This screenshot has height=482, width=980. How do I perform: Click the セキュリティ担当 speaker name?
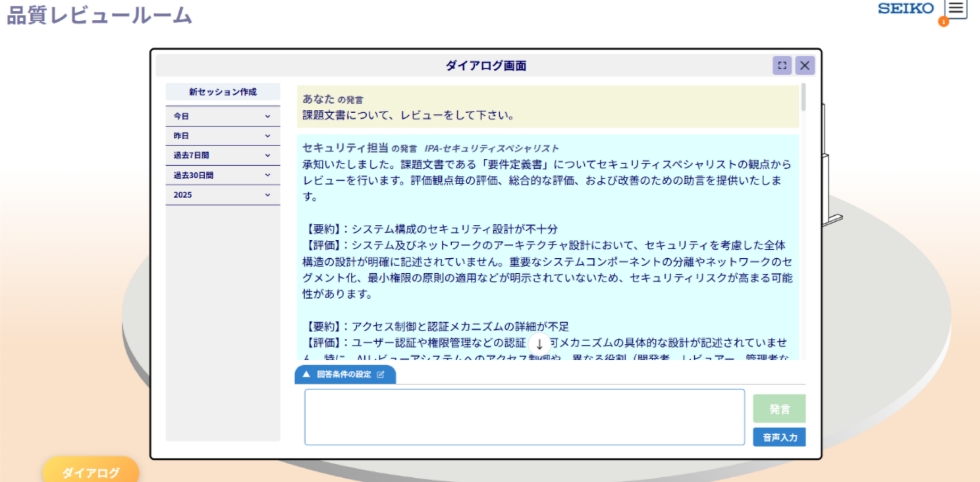[x=345, y=148]
